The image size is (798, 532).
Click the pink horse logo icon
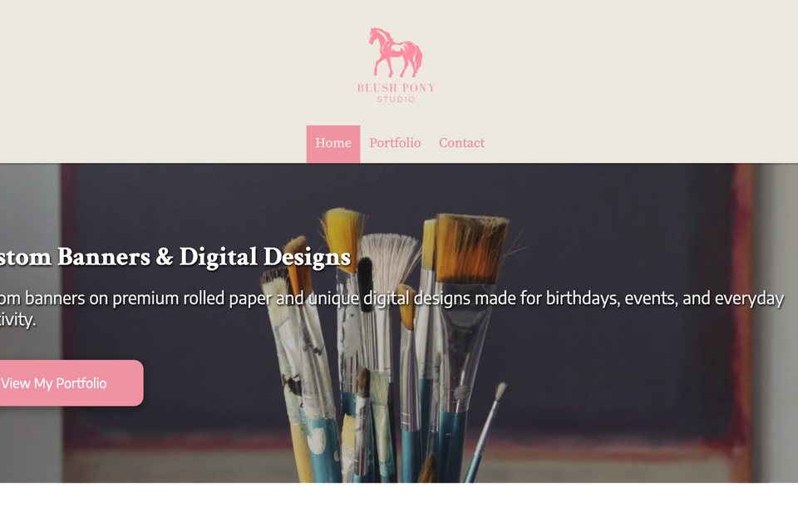click(396, 52)
